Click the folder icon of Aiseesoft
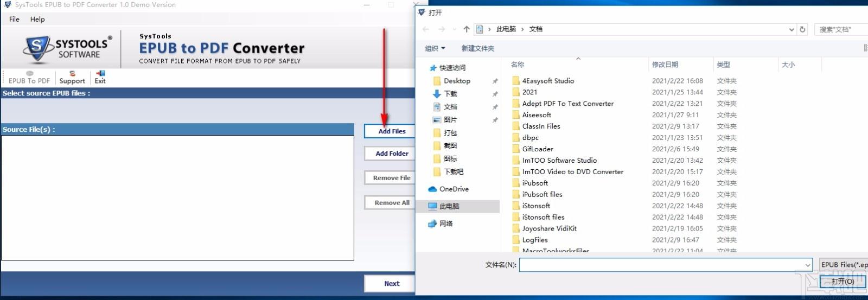 (516, 115)
